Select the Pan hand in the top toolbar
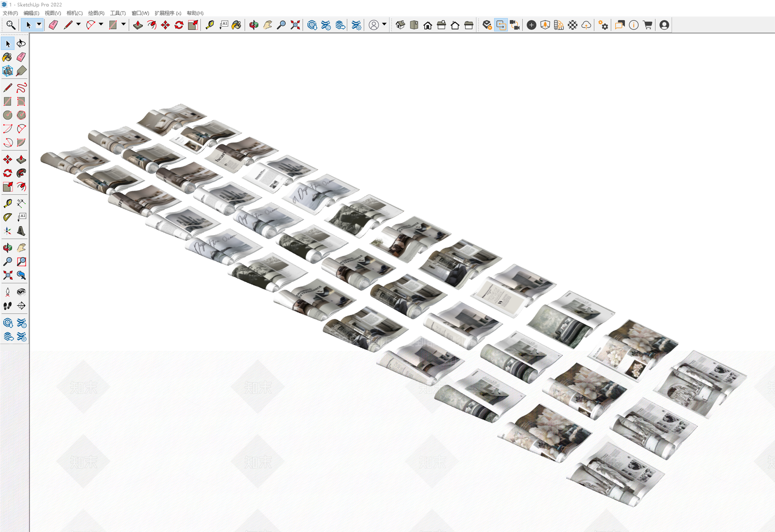 (x=267, y=25)
